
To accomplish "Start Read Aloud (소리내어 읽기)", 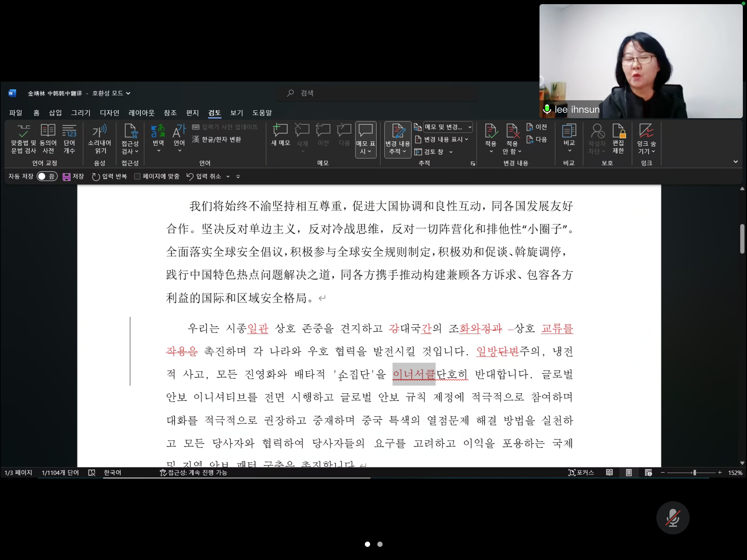I will click(x=100, y=131).
